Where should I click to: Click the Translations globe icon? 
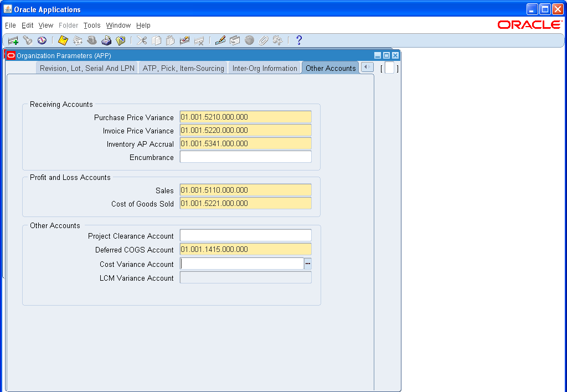pyautogui.click(x=249, y=40)
